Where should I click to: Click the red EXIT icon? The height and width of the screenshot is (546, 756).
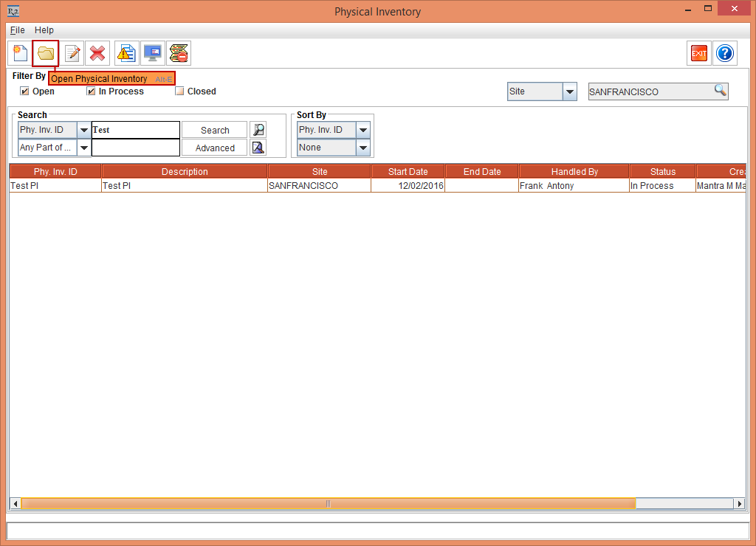[x=698, y=53]
